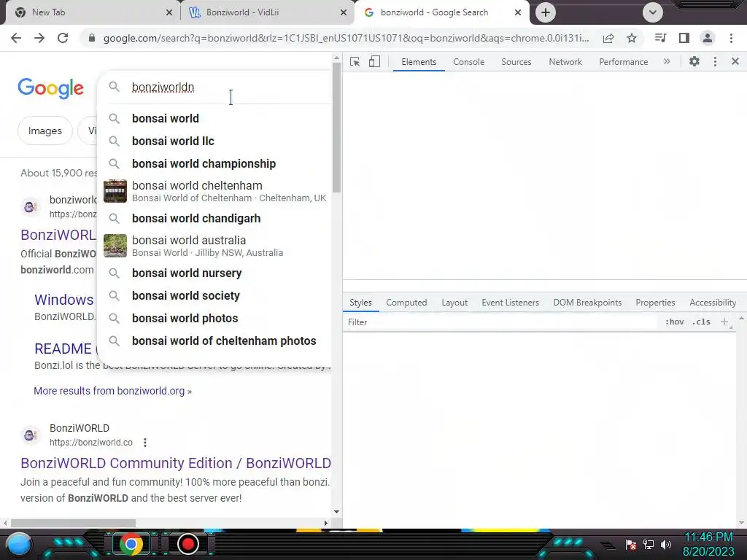Toggle the Chrome side panel icon

click(684, 38)
